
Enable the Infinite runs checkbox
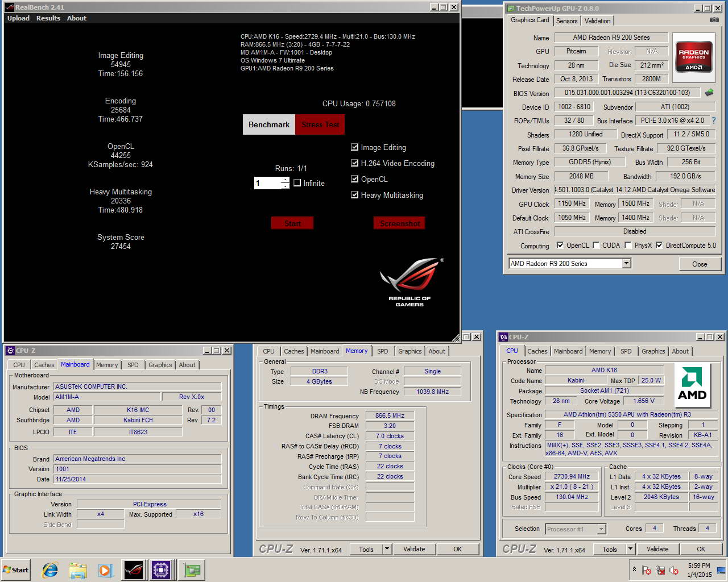pyautogui.click(x=297, y=183)
